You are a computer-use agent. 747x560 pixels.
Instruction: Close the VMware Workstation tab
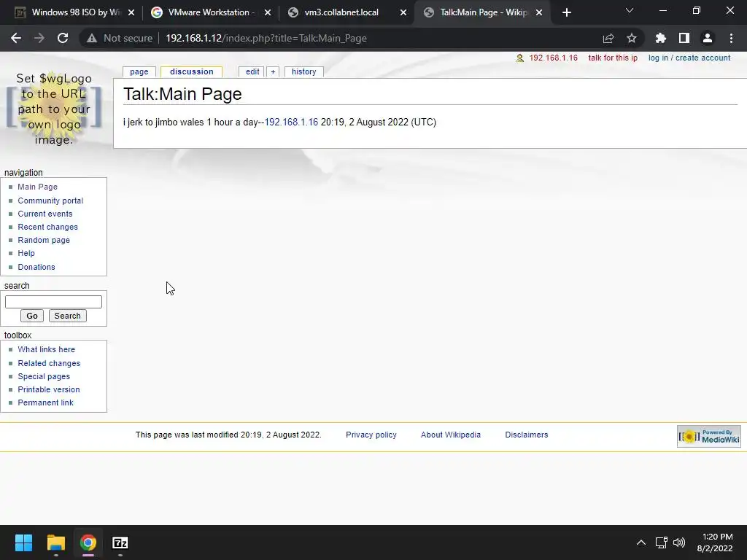pos(268,12)
